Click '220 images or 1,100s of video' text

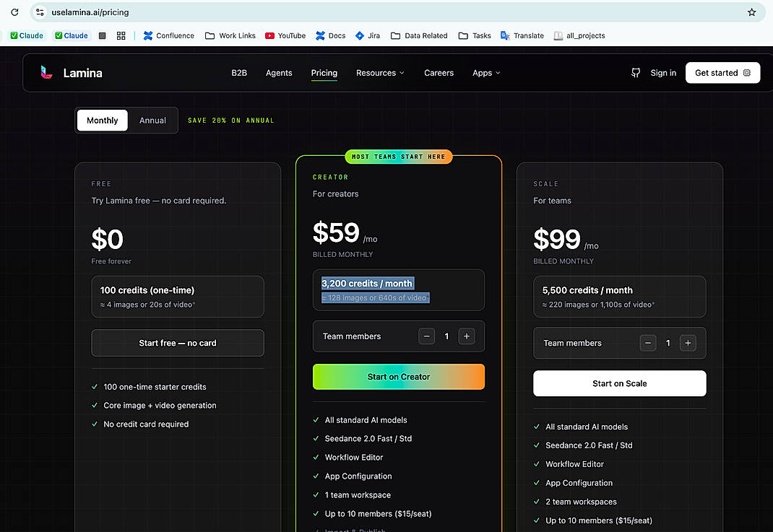[598, 305]
